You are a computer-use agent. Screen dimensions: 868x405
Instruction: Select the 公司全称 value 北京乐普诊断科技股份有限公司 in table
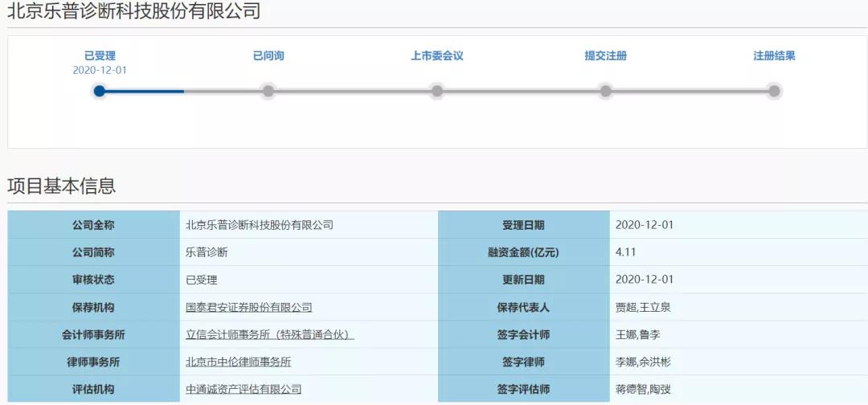pos(260,225)
